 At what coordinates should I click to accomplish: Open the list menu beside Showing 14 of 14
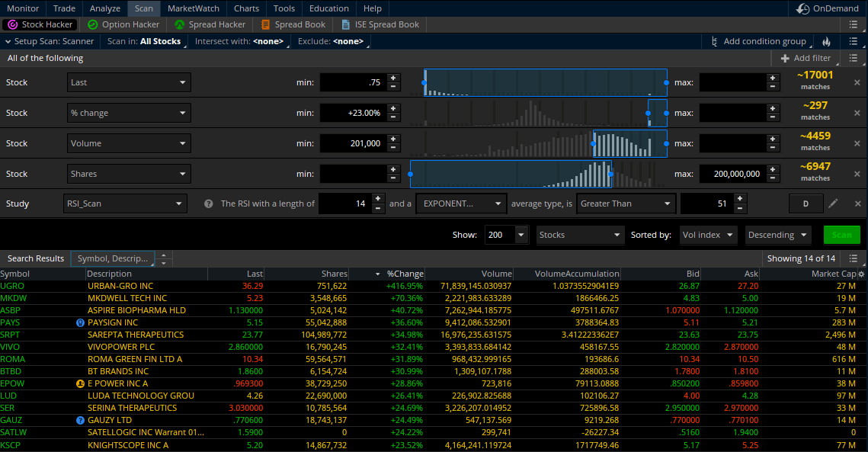853,258
